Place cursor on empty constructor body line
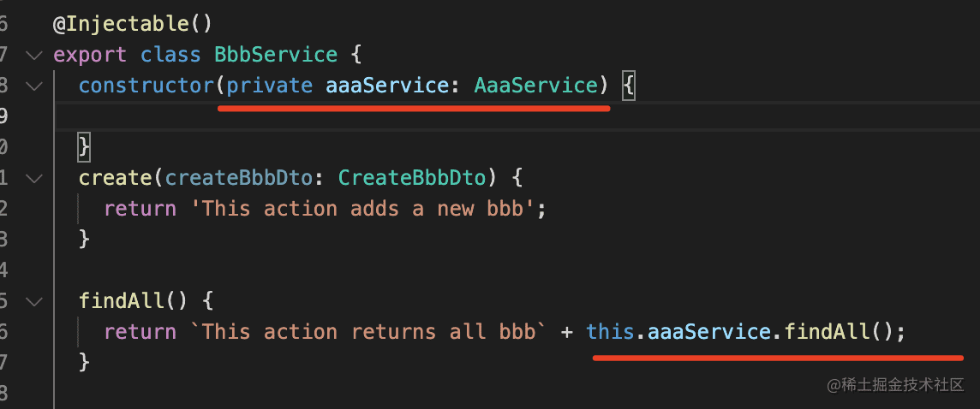Viewport: 980px width, 409px height. 343,116
